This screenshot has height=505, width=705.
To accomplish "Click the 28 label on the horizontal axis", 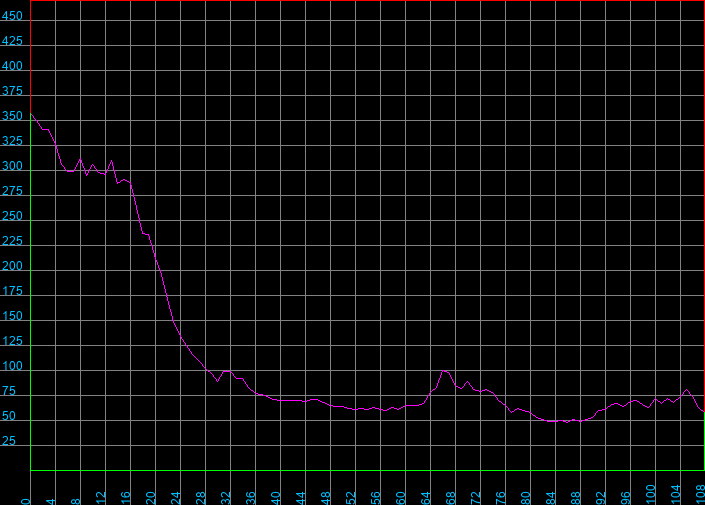I will pyautogui.click(x=201, y=498).
